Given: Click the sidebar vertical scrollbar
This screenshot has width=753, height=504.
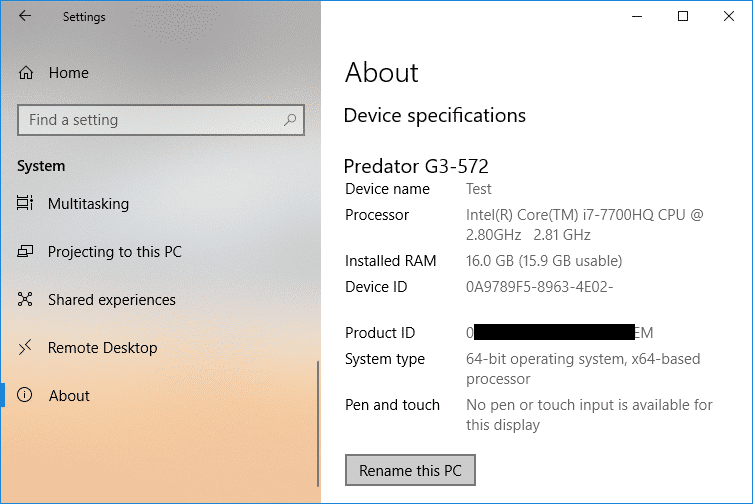Looking at the screenshot, I should 317,424.
